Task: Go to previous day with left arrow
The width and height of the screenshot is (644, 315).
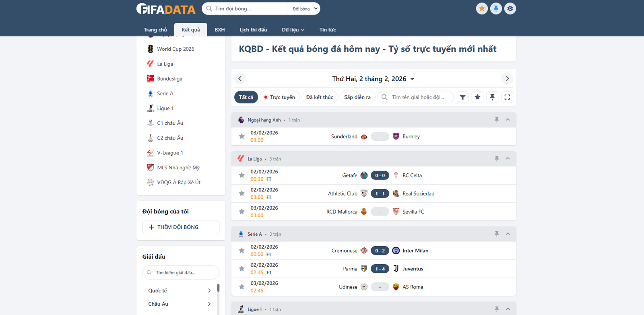Action: [x=240, y=78]
